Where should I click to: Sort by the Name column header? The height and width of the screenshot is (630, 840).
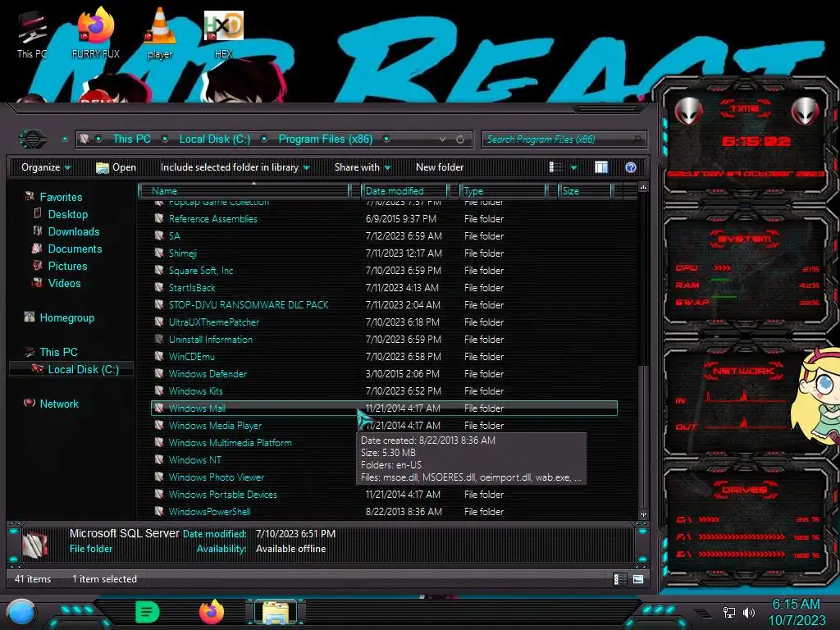244,190
